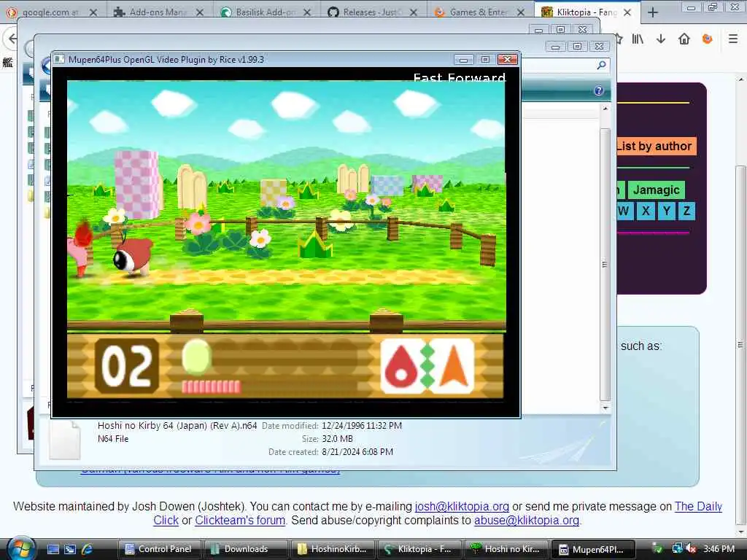Viewport: 747px width, 560px height.
Task: Click the Waddle Doo enemy in the game
Action: point(133,257)
